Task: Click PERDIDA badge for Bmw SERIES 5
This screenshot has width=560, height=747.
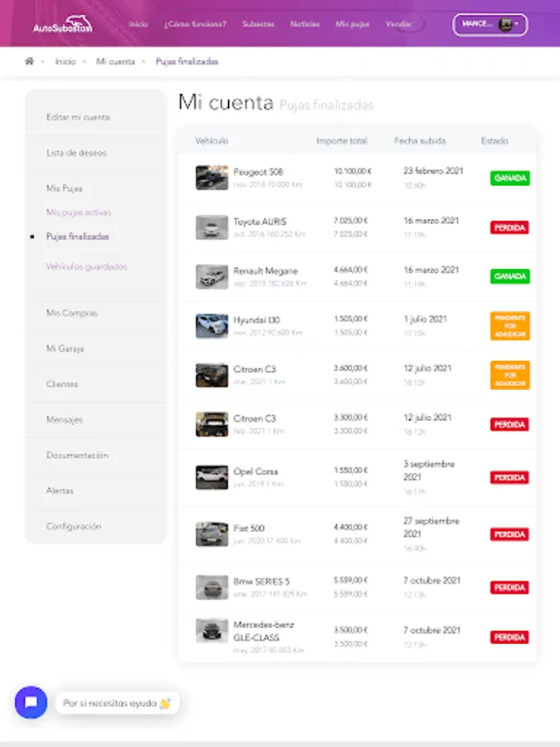Action: click(x=509, y=588)
